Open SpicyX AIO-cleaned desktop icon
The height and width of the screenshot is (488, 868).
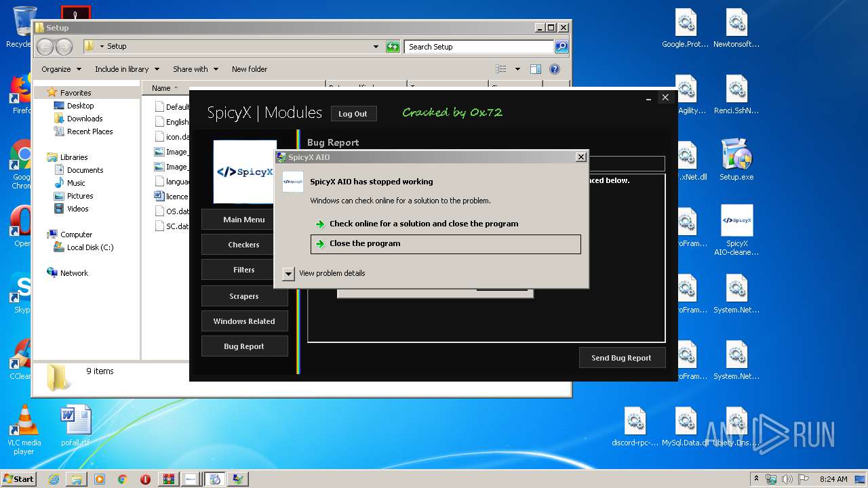736,230
